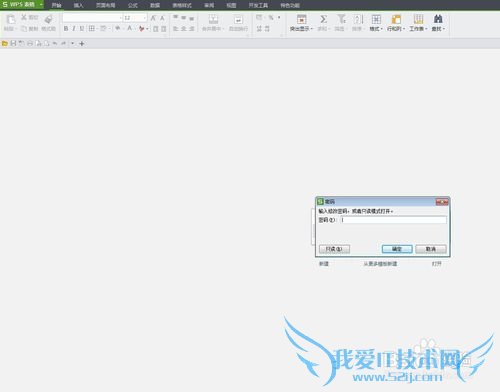The width and height of the screenshot is (500, 392).
Task: Click the percent style icon
Action: coord(271,17)
